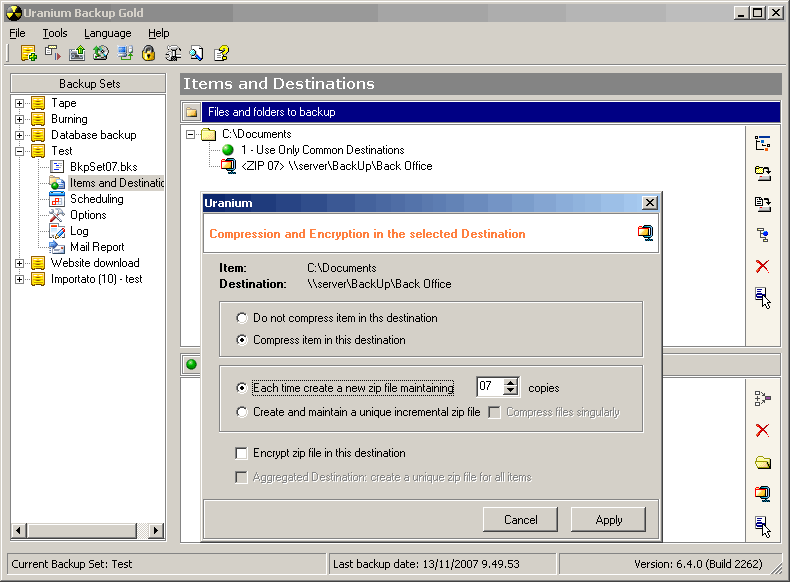This screenshot has width=790, height=582.
Task: Select Scheduling under Test
Action: pyautogui.click(x=96, y=199)
